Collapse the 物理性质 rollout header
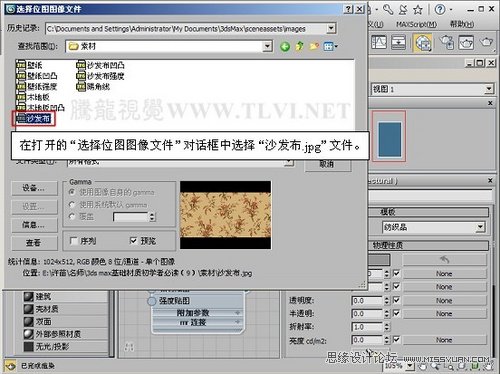Image resolution: width=500 pixels, height=374 pixels. pyautogui.click(x=428, y=246)
